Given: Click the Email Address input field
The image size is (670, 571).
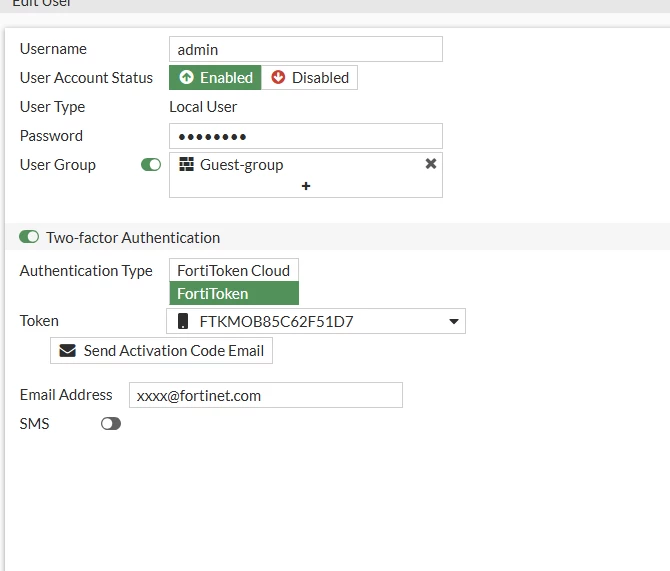Looking at the screenshot, I should [266, 395].
